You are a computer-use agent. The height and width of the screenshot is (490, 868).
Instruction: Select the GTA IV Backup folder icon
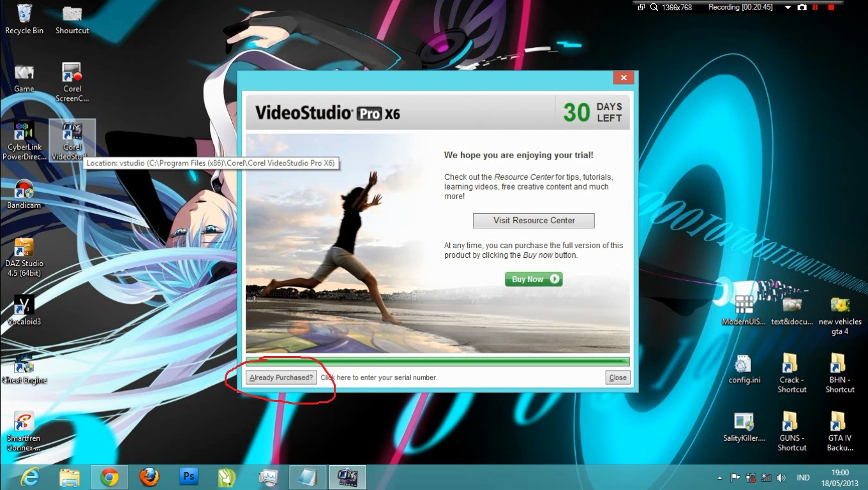(x=840, y=432)
